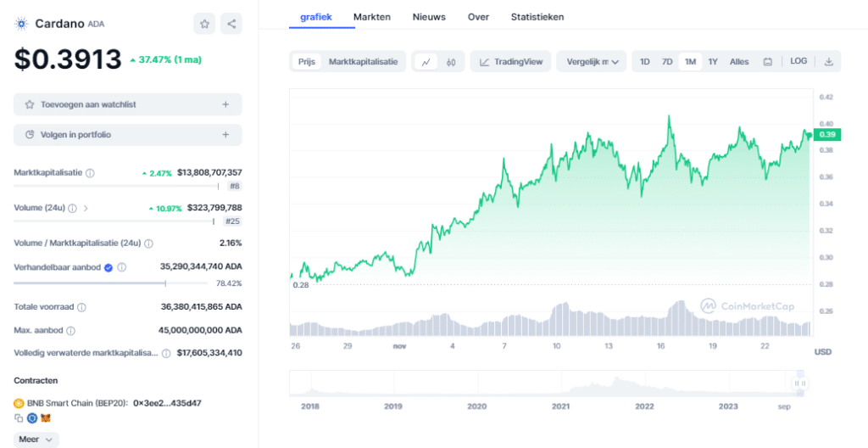Viewport: 868px width, 448px height.
Task: Click the MetaMask fox icon
Action: coord(46,418)
